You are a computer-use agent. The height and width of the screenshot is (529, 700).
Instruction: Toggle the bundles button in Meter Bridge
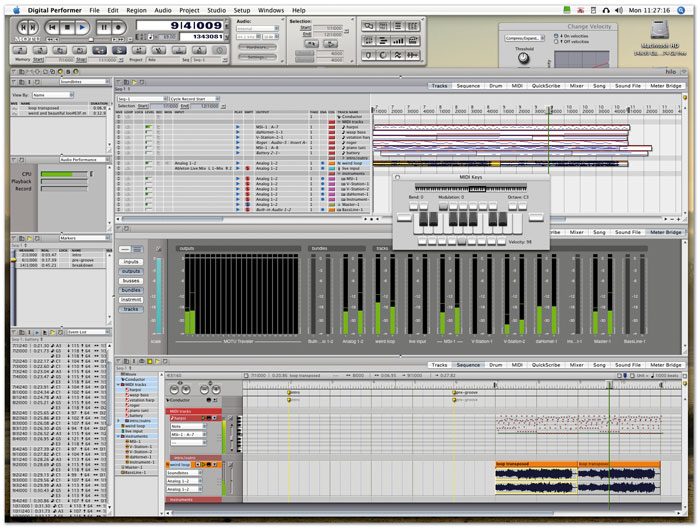131,290
